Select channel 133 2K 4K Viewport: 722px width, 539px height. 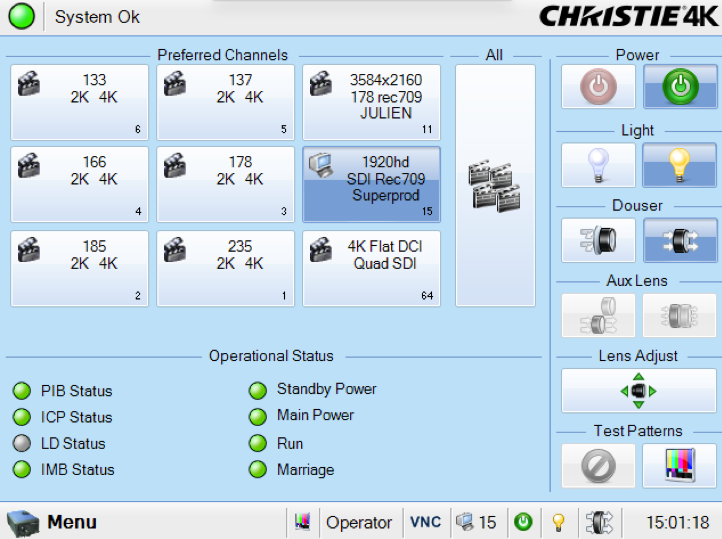(80, 102)
